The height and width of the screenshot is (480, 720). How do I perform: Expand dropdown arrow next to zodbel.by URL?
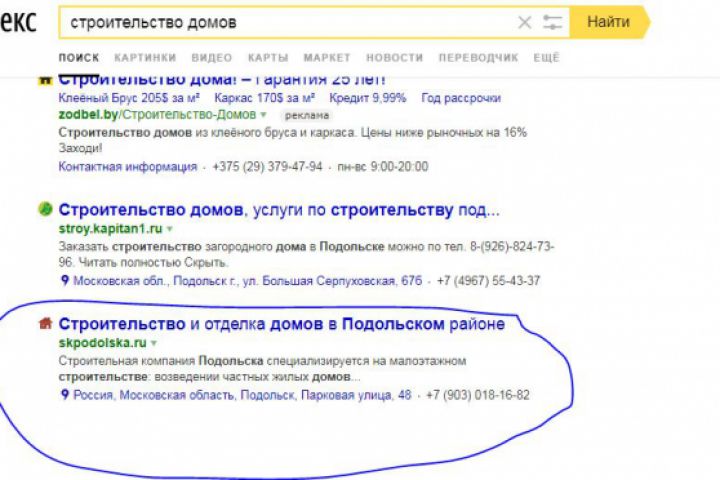264,115
